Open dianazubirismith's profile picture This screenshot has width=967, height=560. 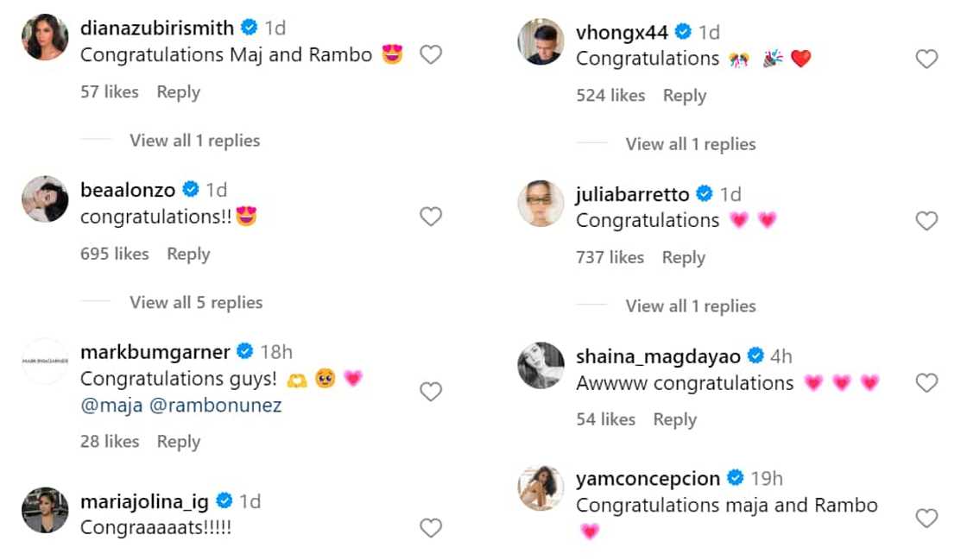tap(45, 38)
